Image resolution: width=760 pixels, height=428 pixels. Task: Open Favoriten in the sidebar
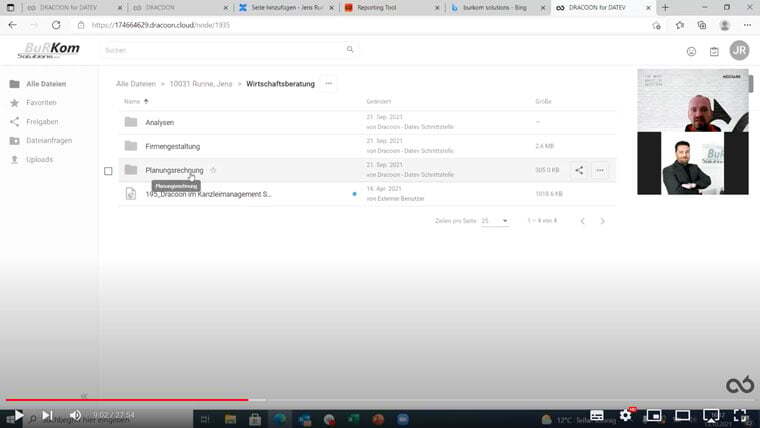point(41,103)
